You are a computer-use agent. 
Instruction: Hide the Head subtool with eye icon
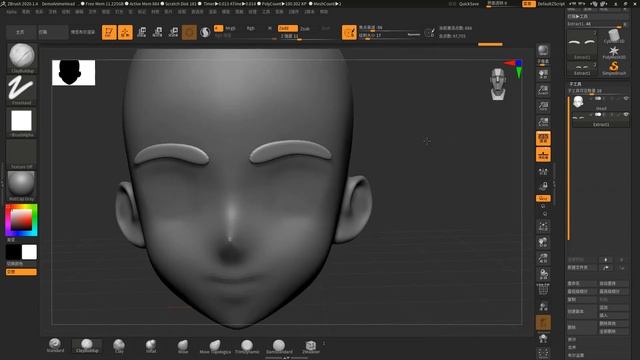pos(626,98)
